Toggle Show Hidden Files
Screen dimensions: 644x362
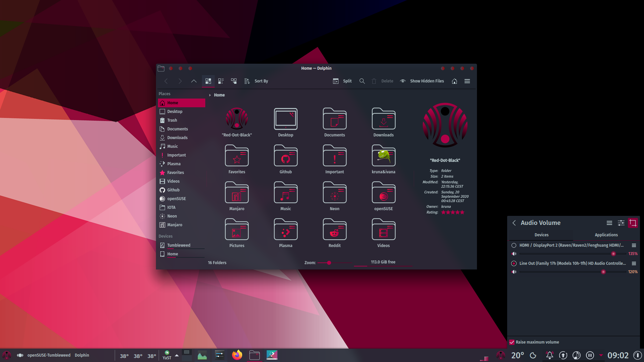click(422, 81)
